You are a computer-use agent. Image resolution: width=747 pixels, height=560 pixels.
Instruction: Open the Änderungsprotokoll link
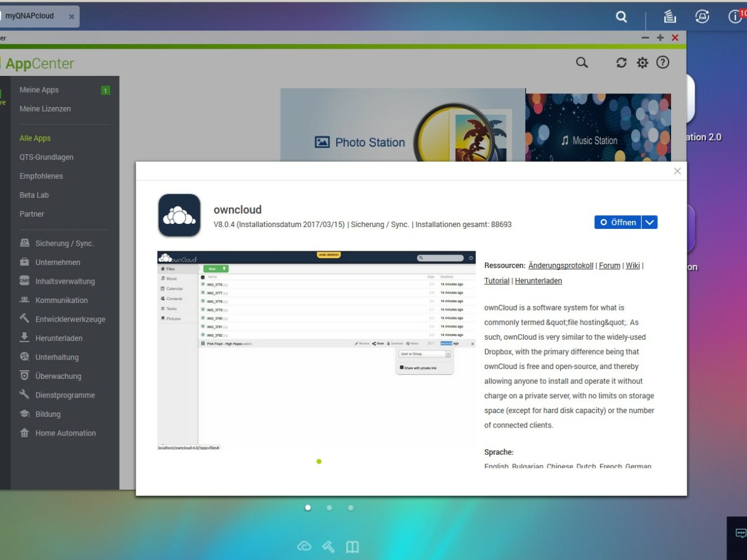561,265
